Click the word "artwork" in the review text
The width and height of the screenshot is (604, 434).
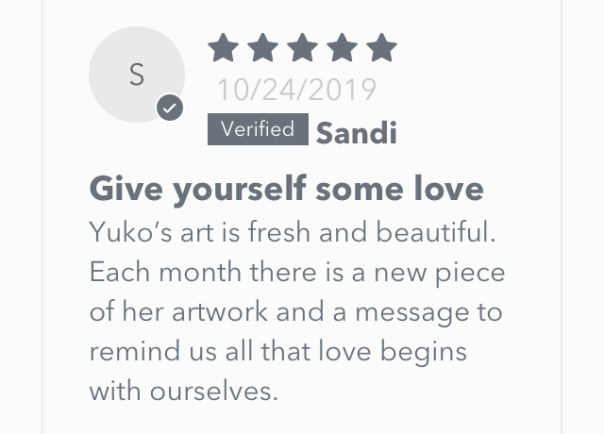[219, 312]
